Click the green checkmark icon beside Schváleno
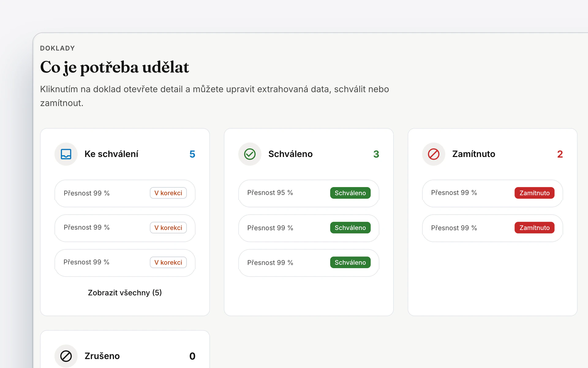The image size is (588, 368). tap(250, 154)
